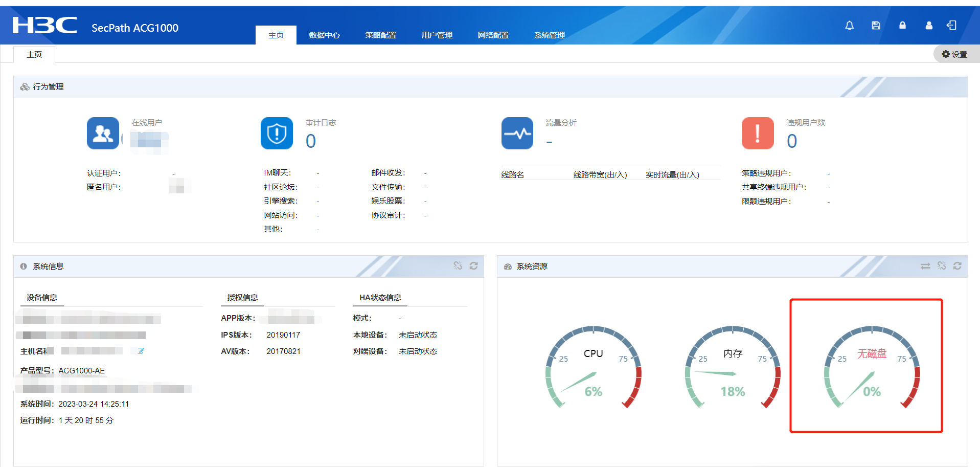Open the user account icon
Viewport: 980px width, 467px height.
929,26
